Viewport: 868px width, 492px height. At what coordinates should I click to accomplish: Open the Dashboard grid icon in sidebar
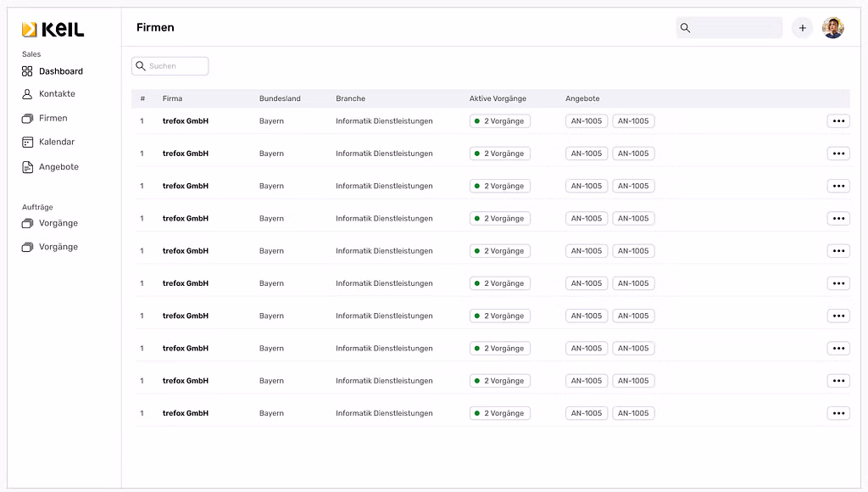[x=27, y=71]
